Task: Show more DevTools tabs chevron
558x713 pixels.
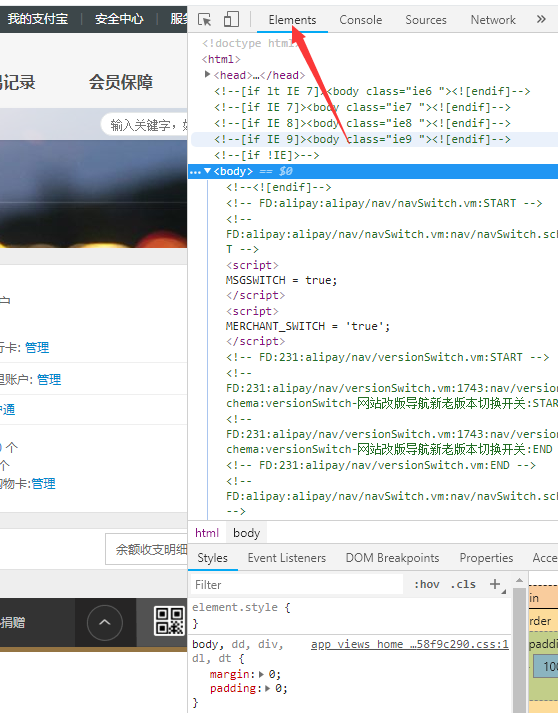Action: coord(541,19)
